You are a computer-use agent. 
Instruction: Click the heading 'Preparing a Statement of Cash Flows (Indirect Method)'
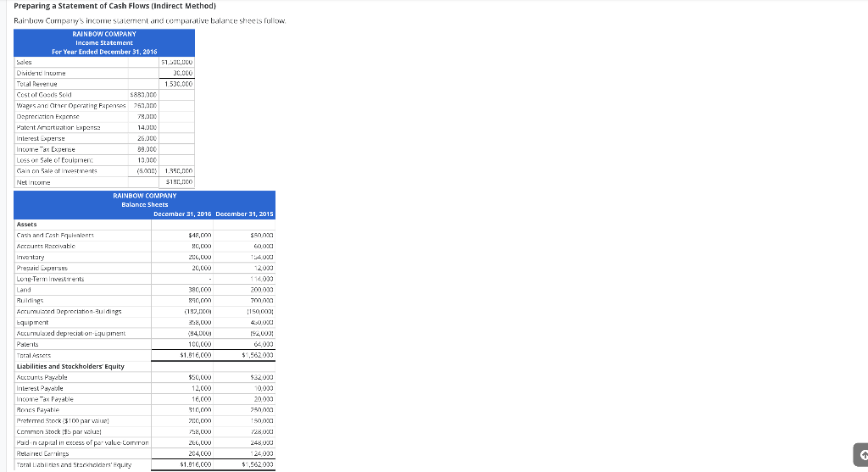115,6
